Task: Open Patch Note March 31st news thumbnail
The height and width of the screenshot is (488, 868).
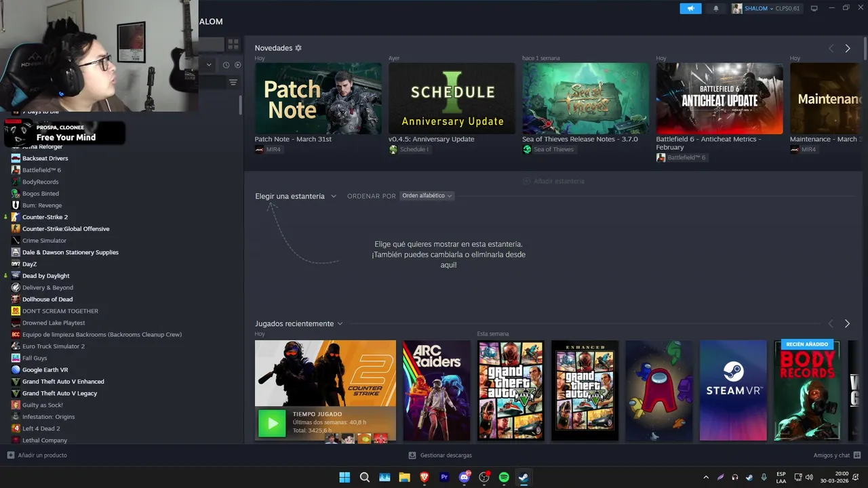Action: tap(318, 98)
